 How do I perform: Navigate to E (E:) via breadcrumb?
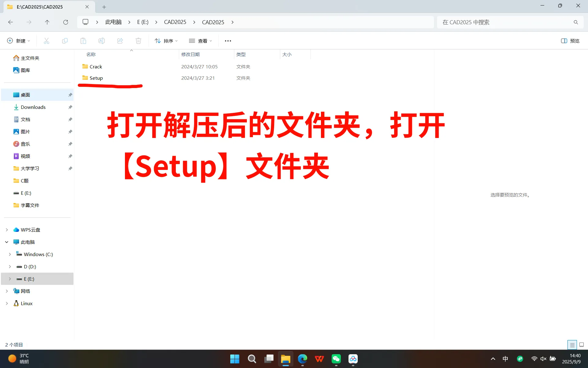click(x=142, y=22)
